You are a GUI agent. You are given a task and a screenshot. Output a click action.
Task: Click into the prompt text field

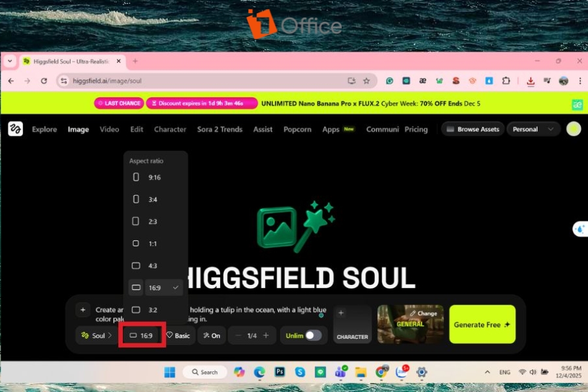(211, 314)
